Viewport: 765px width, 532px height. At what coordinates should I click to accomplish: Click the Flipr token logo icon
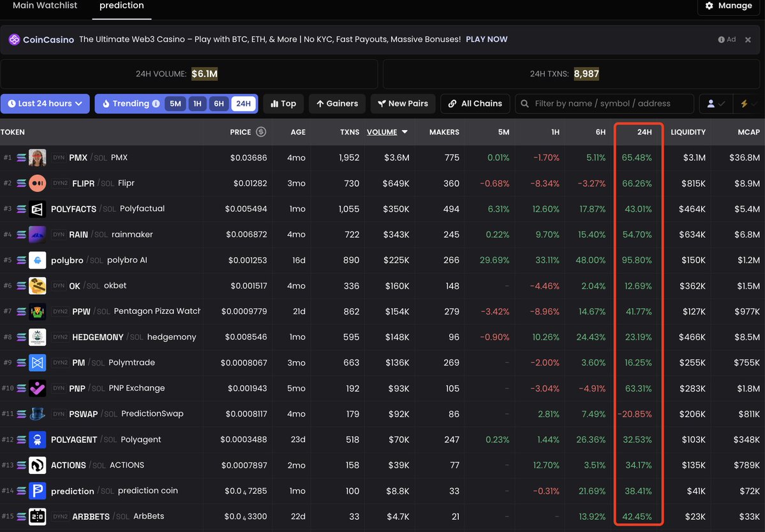(x=38, y=183)
